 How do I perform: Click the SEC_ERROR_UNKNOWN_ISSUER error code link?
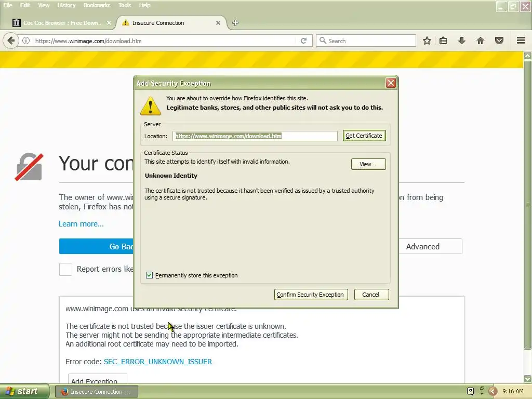tap(158, 362)
